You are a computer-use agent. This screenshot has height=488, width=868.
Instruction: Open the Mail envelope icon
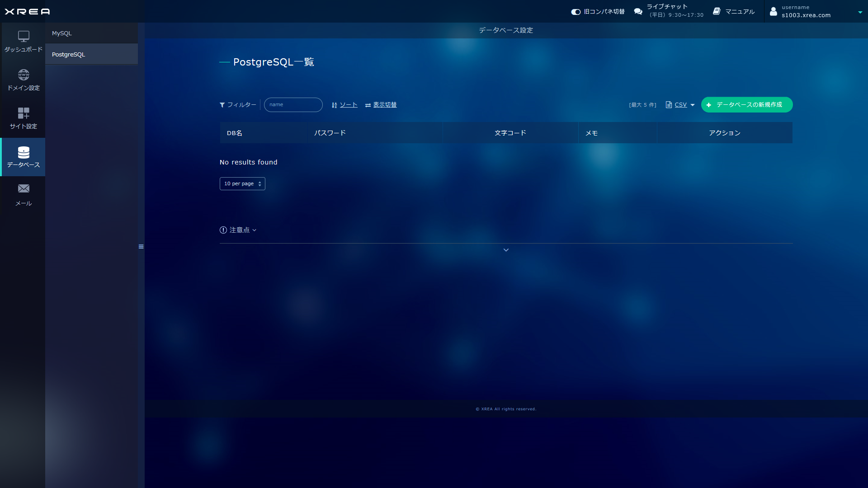click(24, 188)
